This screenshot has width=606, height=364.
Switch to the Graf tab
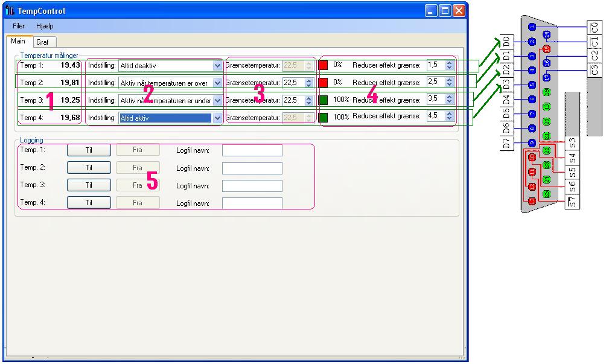[x=45, y=42]
